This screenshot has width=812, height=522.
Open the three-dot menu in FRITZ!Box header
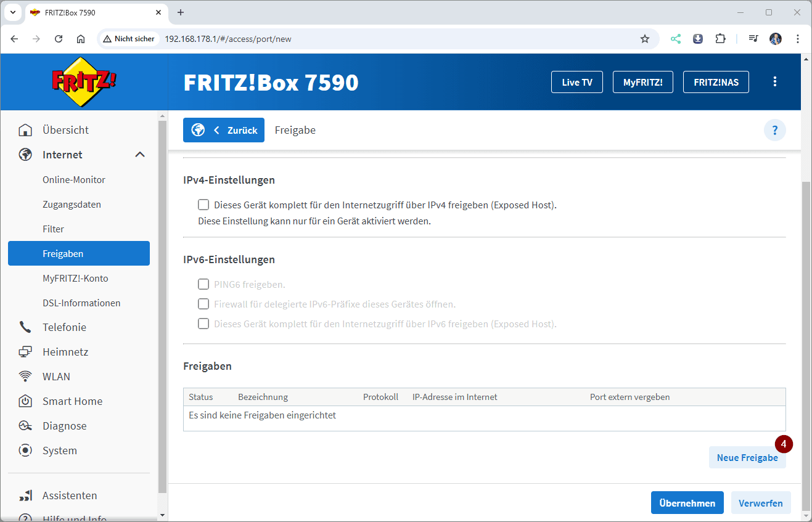[775, 82]
